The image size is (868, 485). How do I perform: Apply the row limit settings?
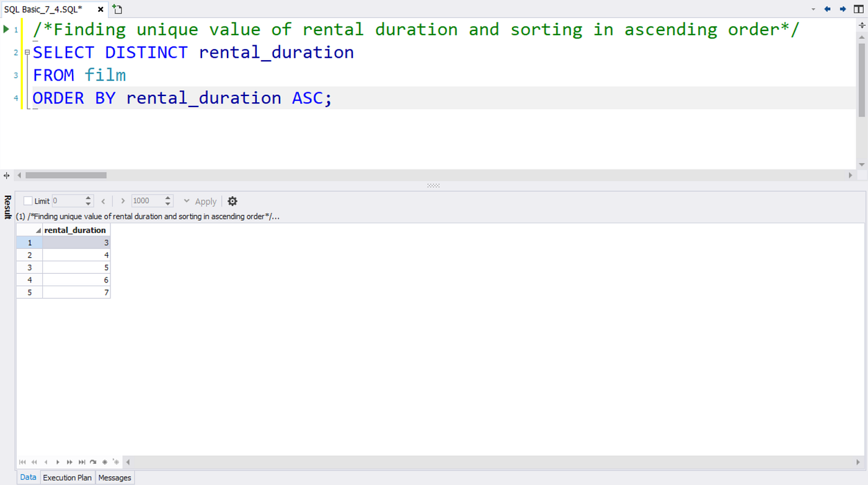click(x=205, y=201)
